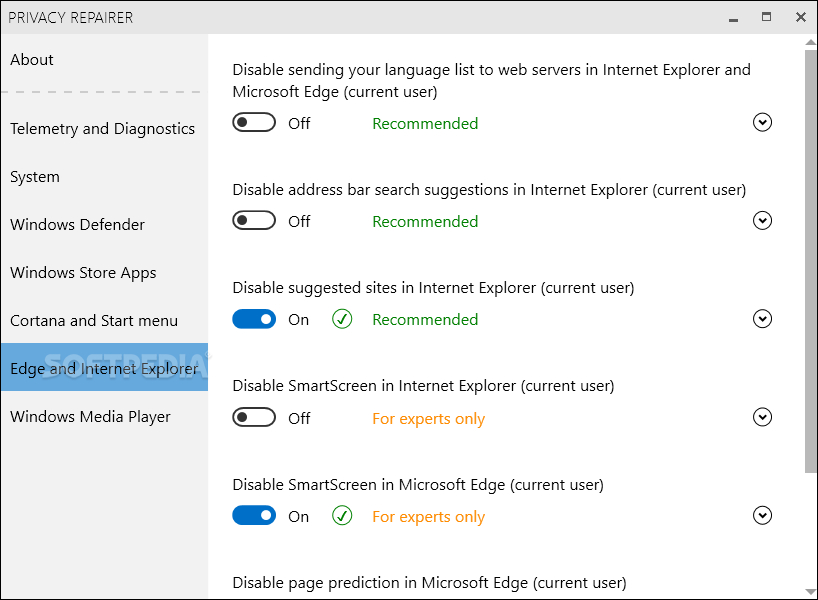Toggle language list sending switch
This screenshot has height=600, width=818.
point(254,123)
